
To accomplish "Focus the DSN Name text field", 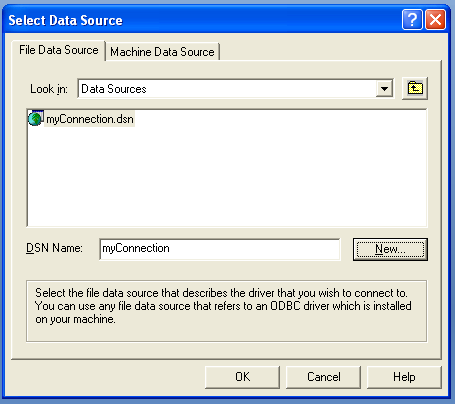I will [x=220, y=249].
